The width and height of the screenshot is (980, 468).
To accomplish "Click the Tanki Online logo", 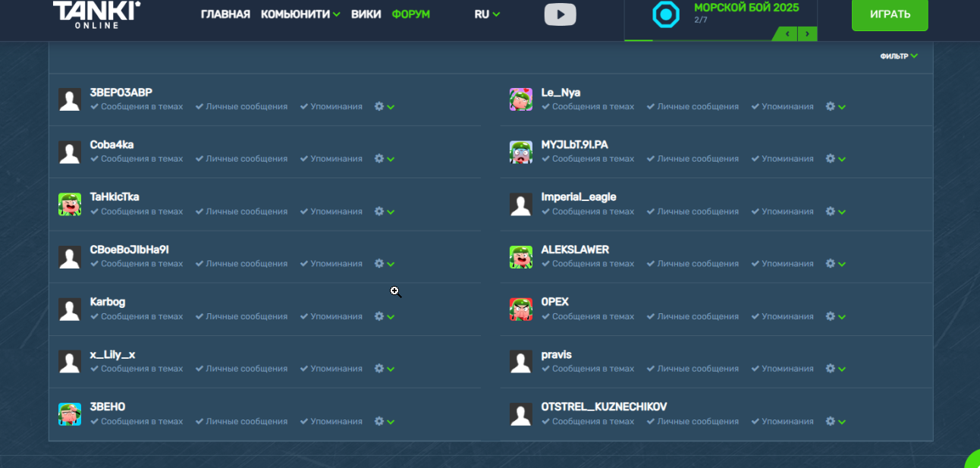I will (96, 14).
